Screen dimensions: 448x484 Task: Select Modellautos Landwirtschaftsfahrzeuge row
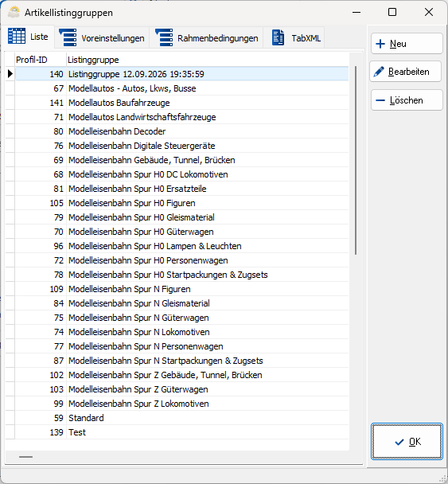click(x=181, y=117)
